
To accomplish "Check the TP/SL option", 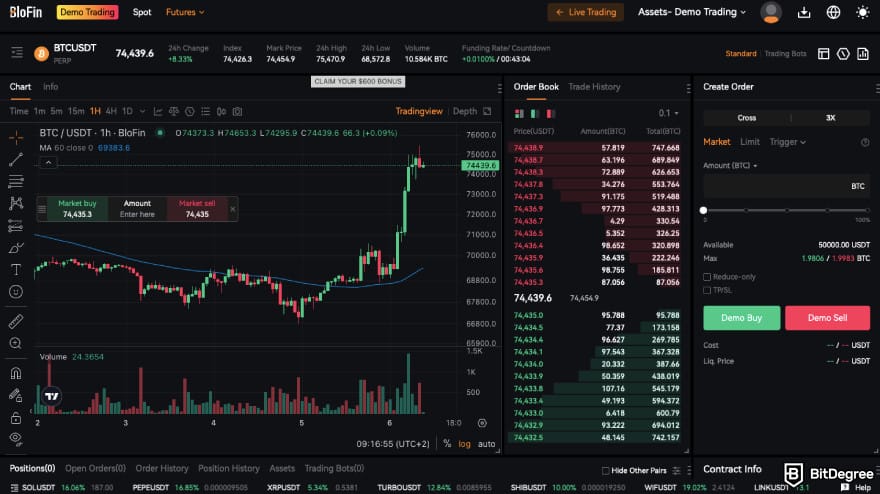I will pos(708,290).
